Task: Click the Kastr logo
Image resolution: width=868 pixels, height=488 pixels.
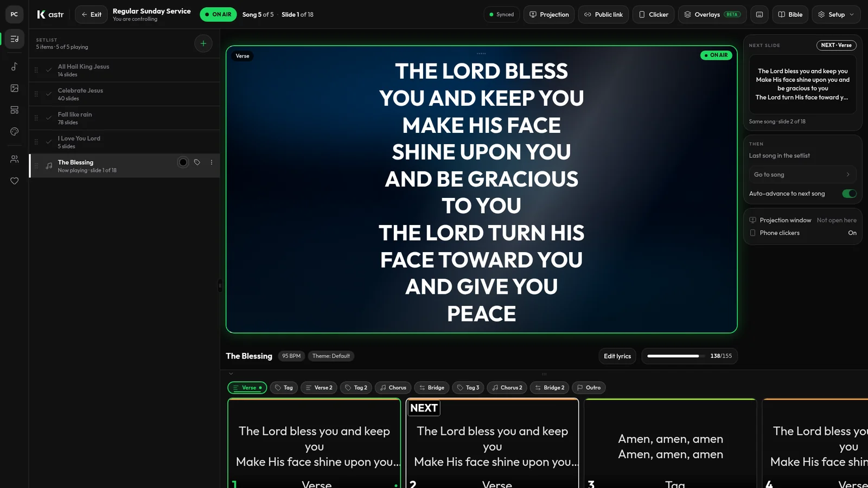Action: [50, 15]
